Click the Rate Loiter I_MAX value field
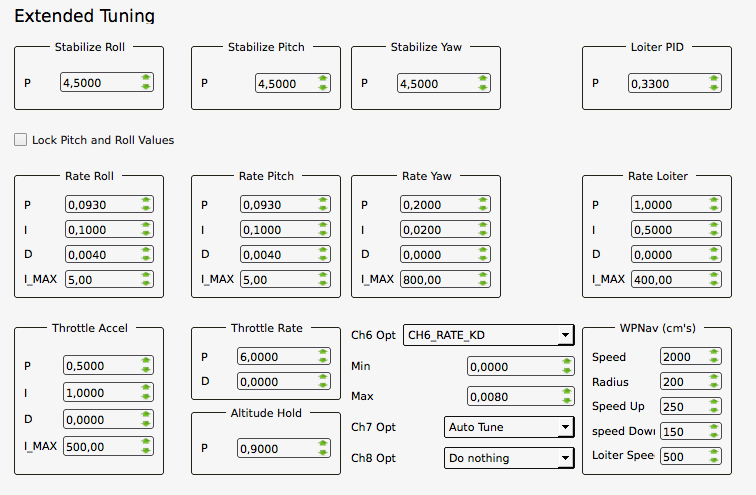The width and height of the screenshot is (756, 495). [x=666, y=279]
